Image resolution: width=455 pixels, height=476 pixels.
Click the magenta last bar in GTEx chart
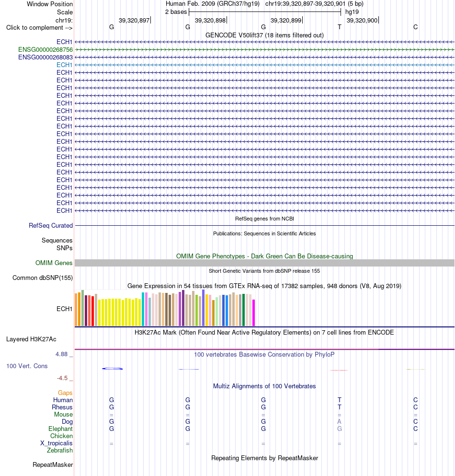click(x=253, y=313)
